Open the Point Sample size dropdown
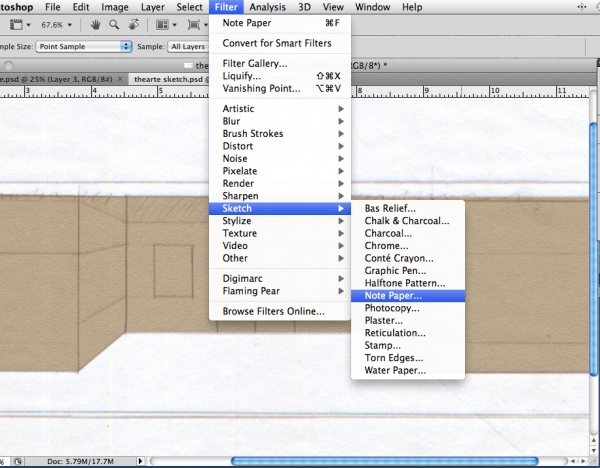 (x=84, y=46)
